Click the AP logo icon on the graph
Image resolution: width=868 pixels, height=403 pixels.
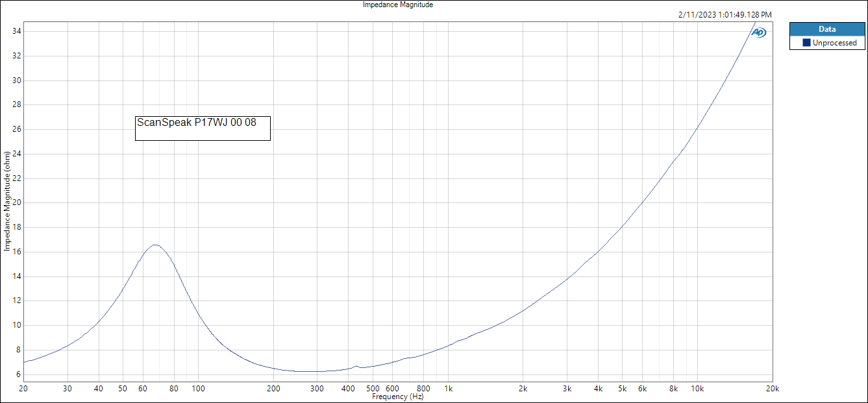click(759, 32)
